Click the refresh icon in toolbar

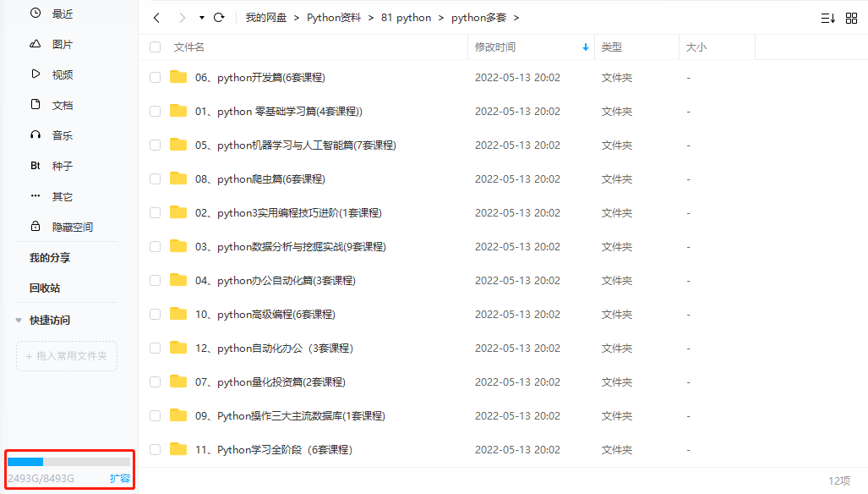pyautogui.click(x=219, y=17)
